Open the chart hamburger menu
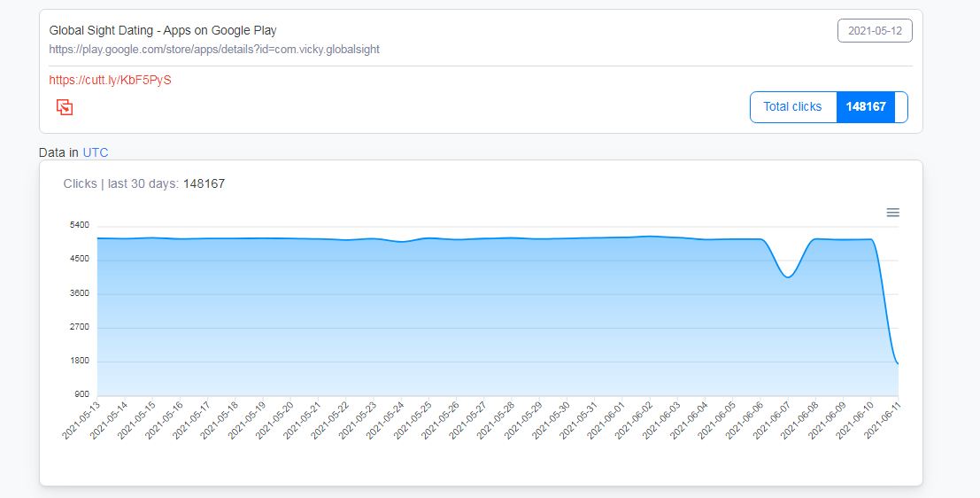The image size is (980, 498). pos(892,213)
